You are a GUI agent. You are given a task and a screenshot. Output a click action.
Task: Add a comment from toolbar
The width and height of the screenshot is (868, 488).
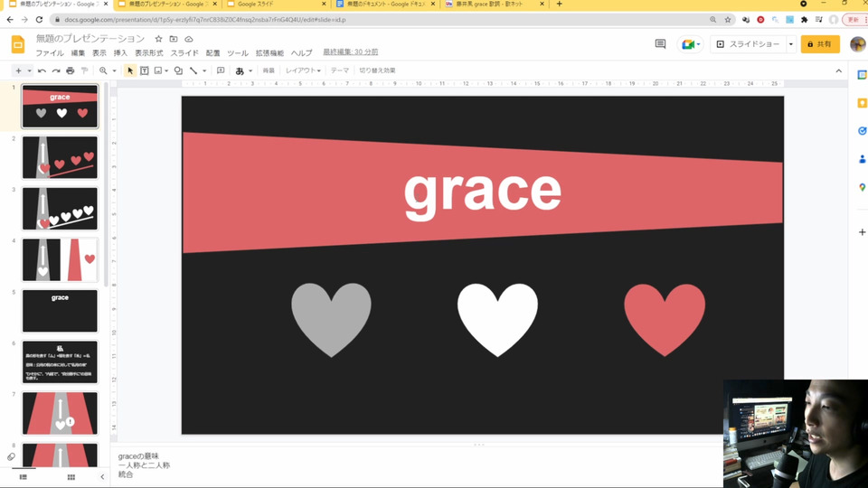coord(221,70)
